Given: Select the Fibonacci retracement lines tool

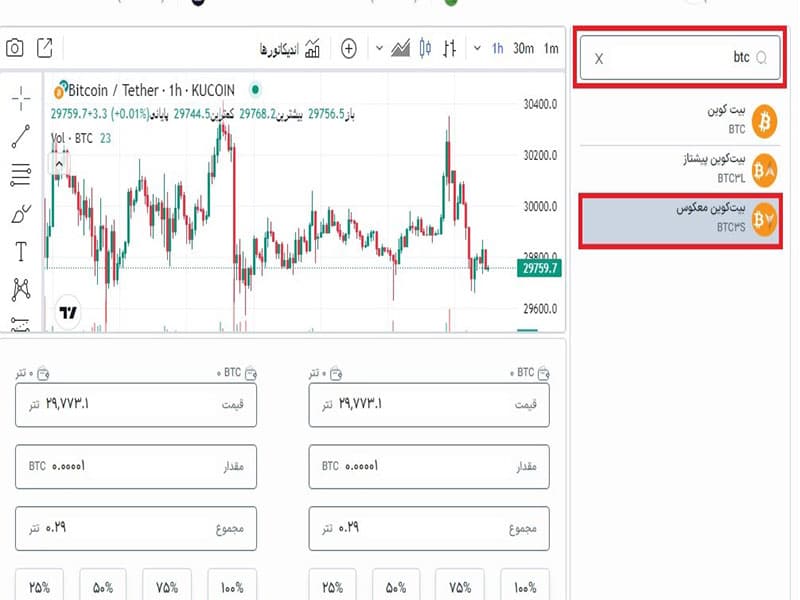Looking at the screenshot, I should pyautogui.click(x=21, y=174).
